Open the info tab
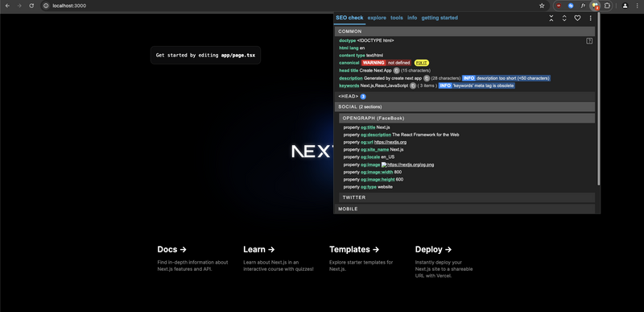Viewport: 644px width, 312px height. (412, 18)
